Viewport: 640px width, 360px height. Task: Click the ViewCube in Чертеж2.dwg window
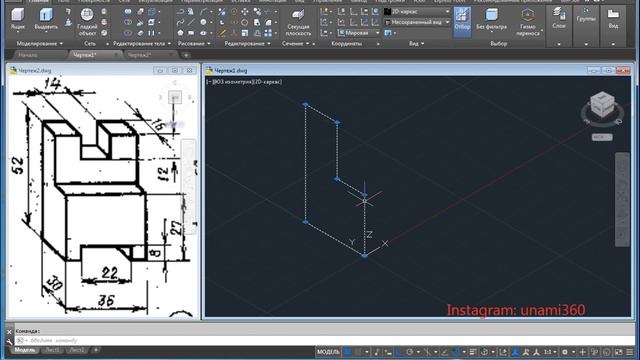point(175,97)
